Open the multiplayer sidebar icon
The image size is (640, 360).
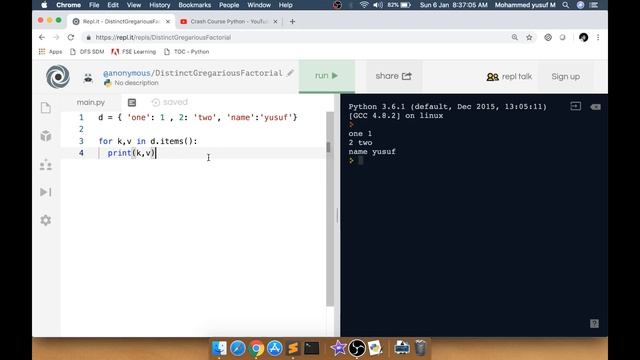coord(46,164)
